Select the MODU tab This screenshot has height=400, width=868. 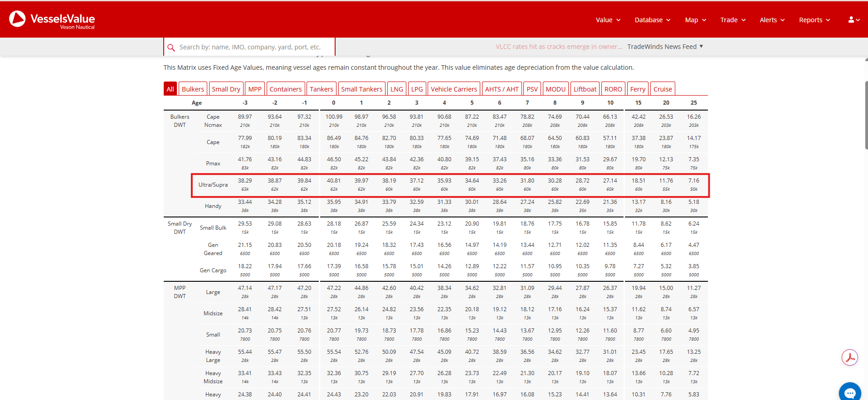pyautogui.click(x=556, y=89)
